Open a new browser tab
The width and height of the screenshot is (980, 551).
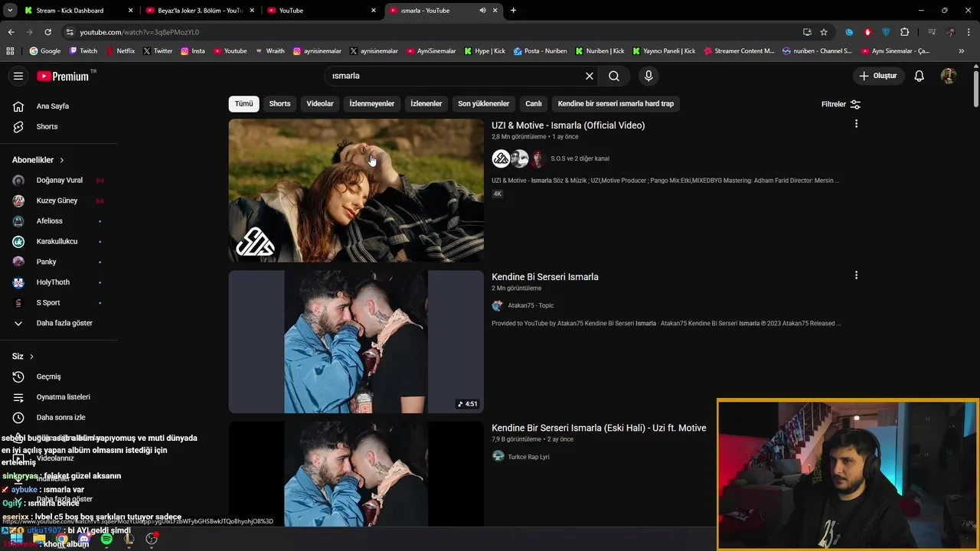(513, 11)
